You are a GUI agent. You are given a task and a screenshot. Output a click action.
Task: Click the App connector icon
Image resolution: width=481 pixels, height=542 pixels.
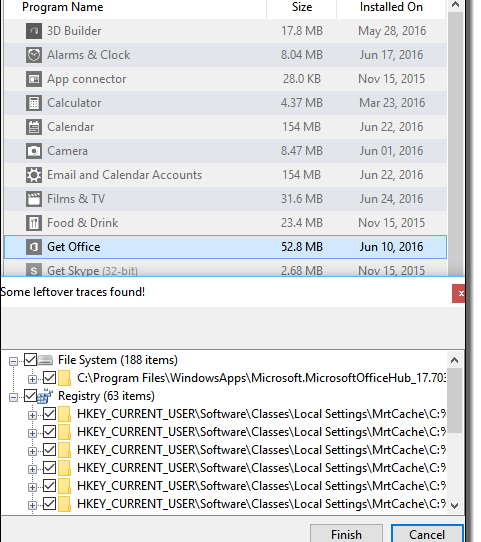point(34,79)
